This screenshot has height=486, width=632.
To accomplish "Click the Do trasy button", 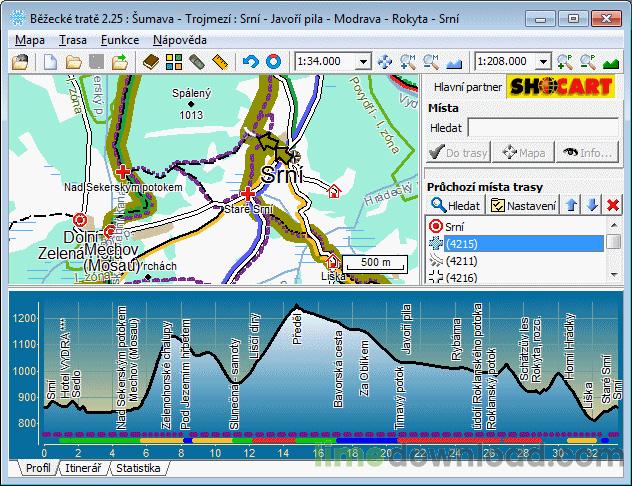I will click(459, 152).
